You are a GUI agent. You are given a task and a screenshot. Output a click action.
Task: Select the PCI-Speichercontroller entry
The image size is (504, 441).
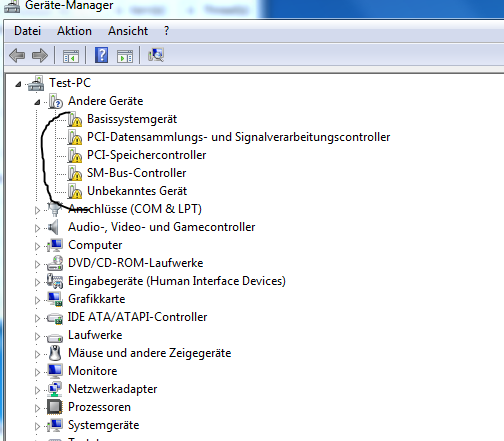point(146,155)
